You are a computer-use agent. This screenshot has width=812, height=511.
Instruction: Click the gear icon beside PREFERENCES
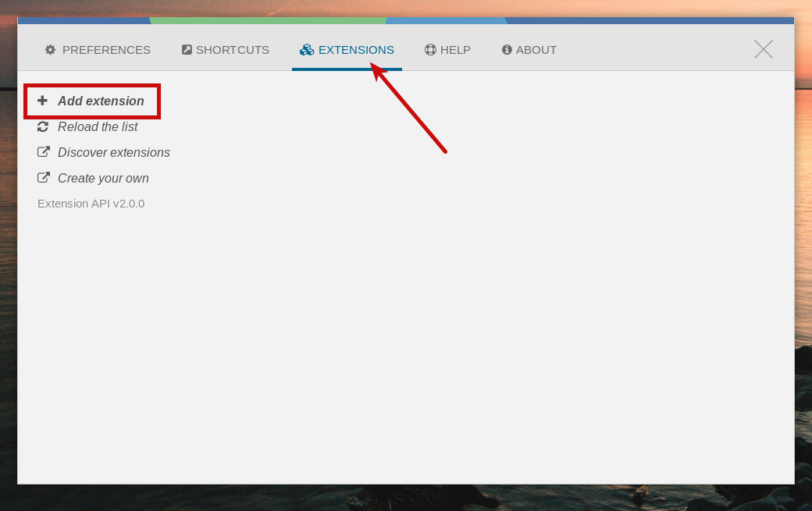click(50, 49)
